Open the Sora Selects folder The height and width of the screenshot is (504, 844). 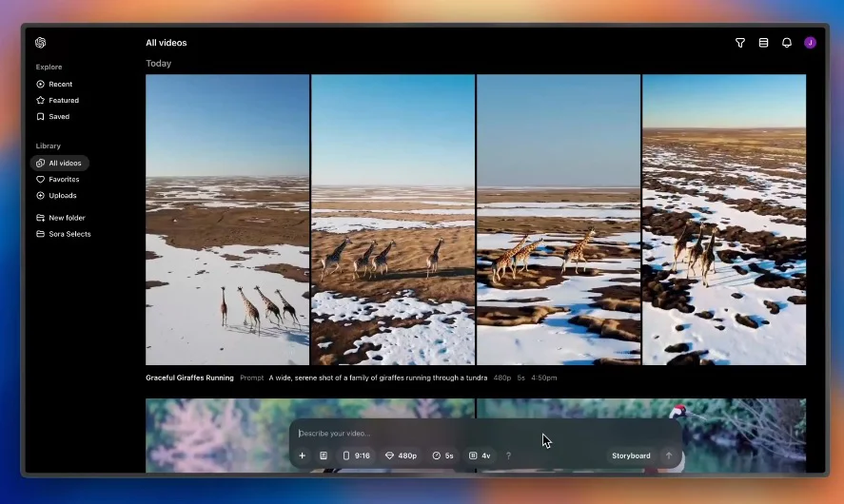64,234
